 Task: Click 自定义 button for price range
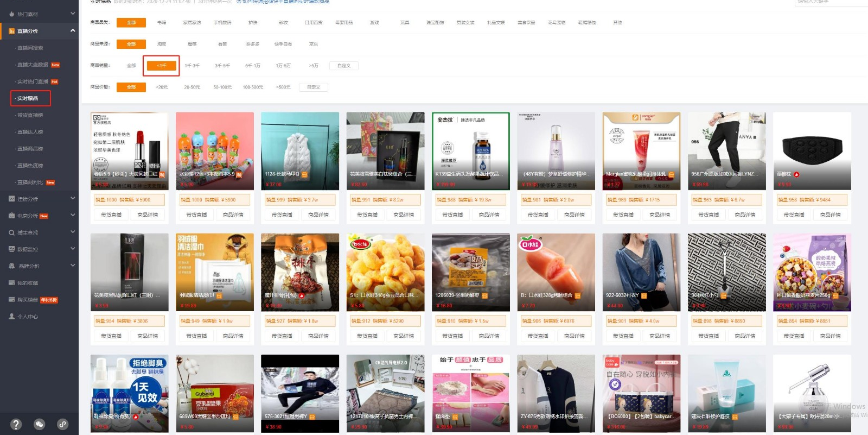[x=314, y=87]
